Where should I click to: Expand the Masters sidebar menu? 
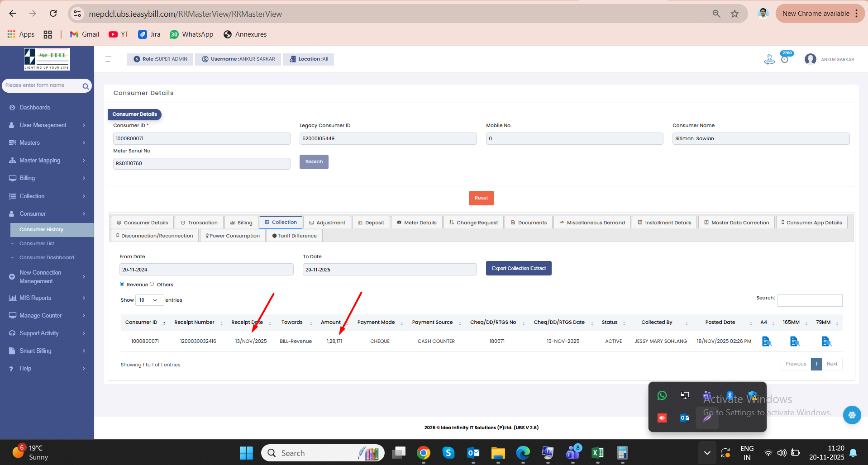[x=47, y=143]
